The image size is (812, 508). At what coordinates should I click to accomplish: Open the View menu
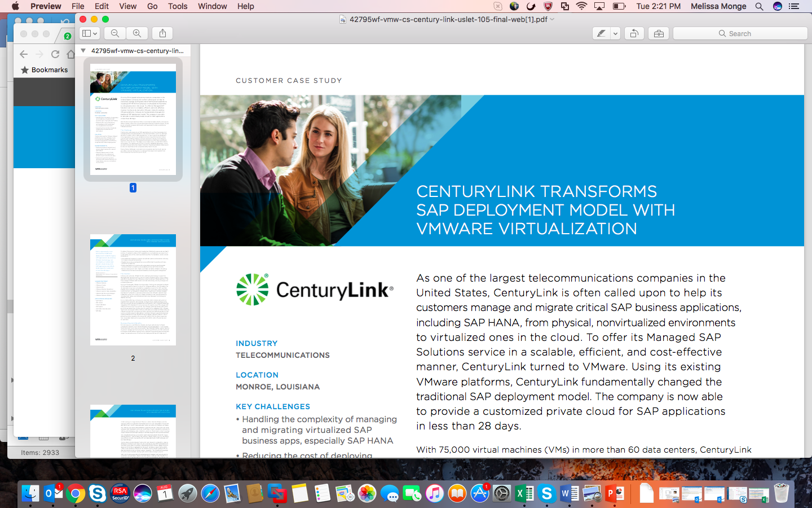(128, 6)
